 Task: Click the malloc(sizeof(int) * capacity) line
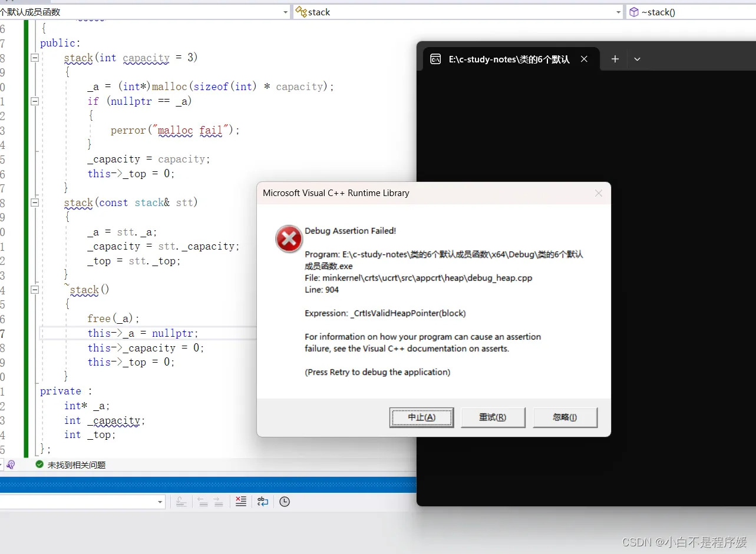210,87
